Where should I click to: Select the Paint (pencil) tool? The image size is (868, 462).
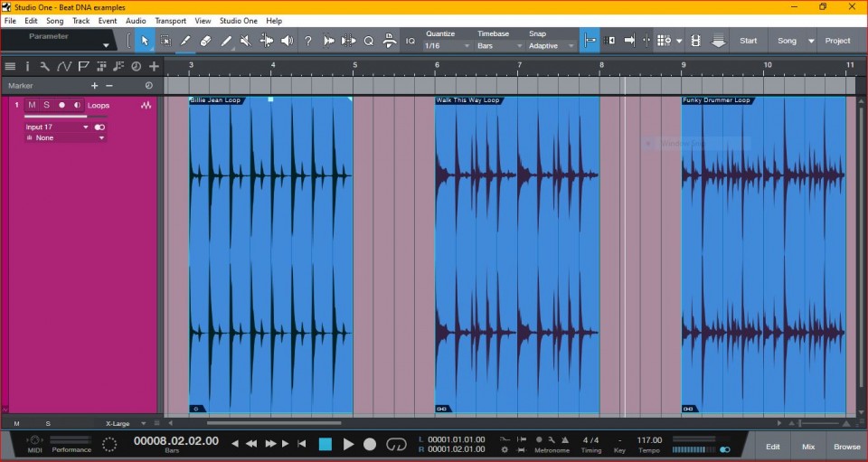pos(226,41)
